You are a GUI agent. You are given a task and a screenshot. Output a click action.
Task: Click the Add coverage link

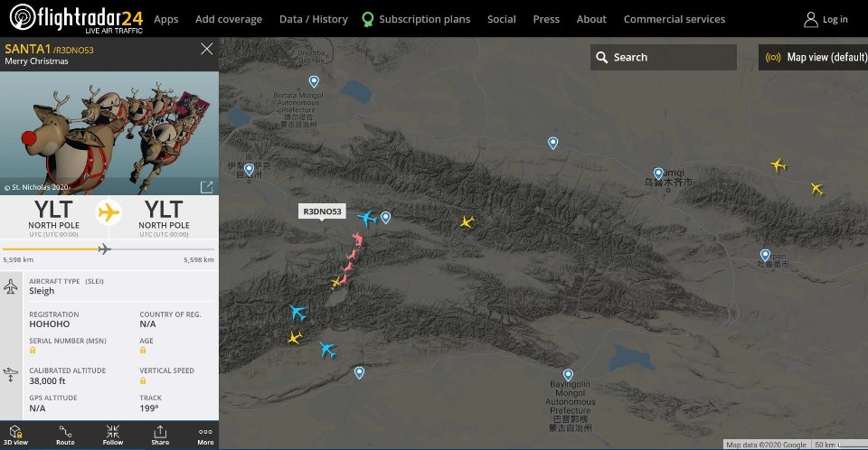click(229, 19)
